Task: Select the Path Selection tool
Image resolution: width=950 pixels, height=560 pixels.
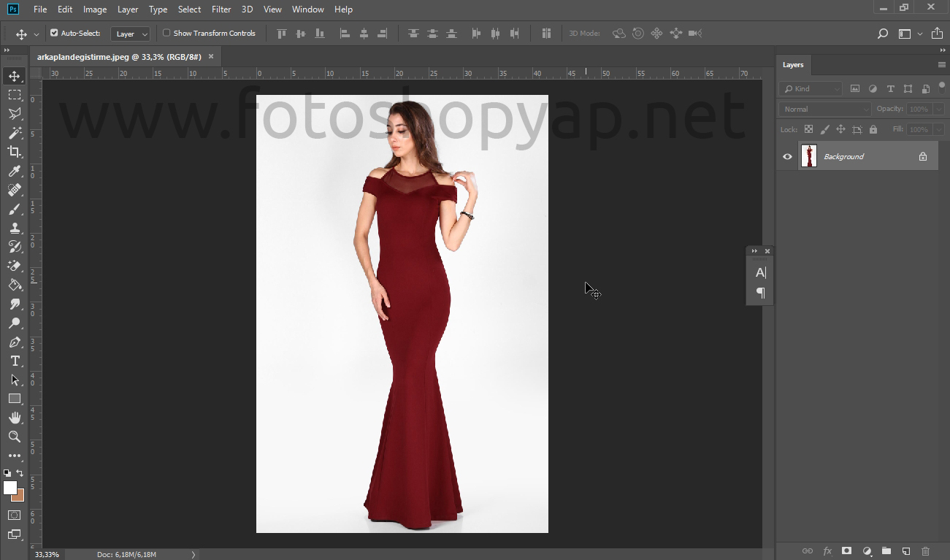Action: [x=14, y=380]
